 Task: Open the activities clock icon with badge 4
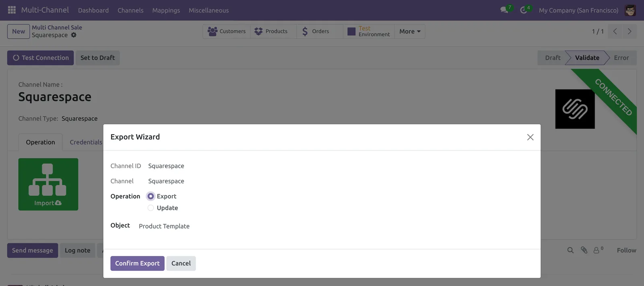(x=524, y=10)
